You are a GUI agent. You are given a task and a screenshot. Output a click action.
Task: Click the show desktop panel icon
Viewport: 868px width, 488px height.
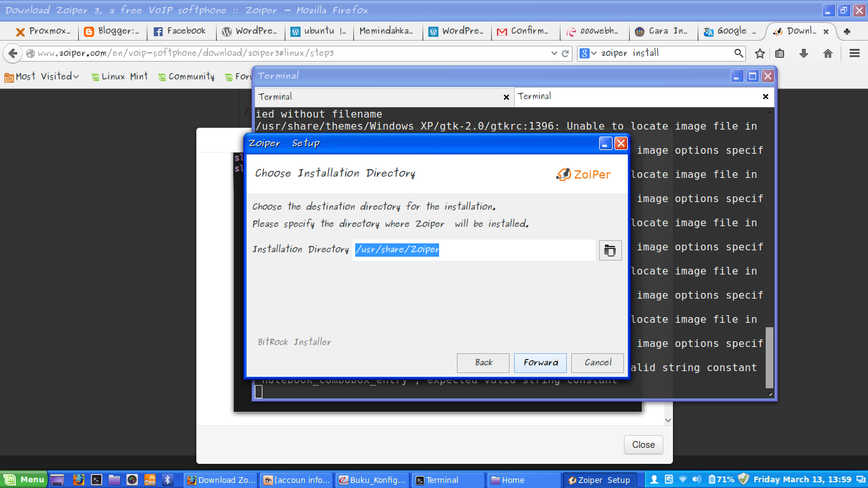click(x=57, y=480)
